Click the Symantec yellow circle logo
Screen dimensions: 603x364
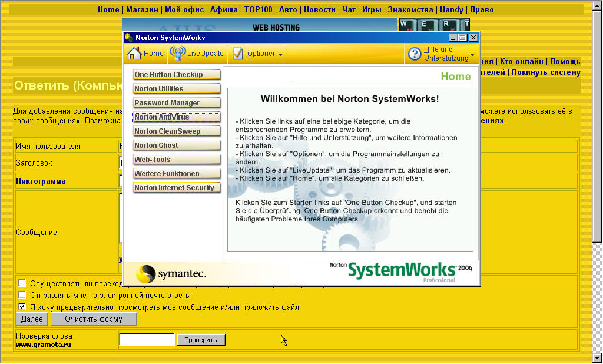146,273
